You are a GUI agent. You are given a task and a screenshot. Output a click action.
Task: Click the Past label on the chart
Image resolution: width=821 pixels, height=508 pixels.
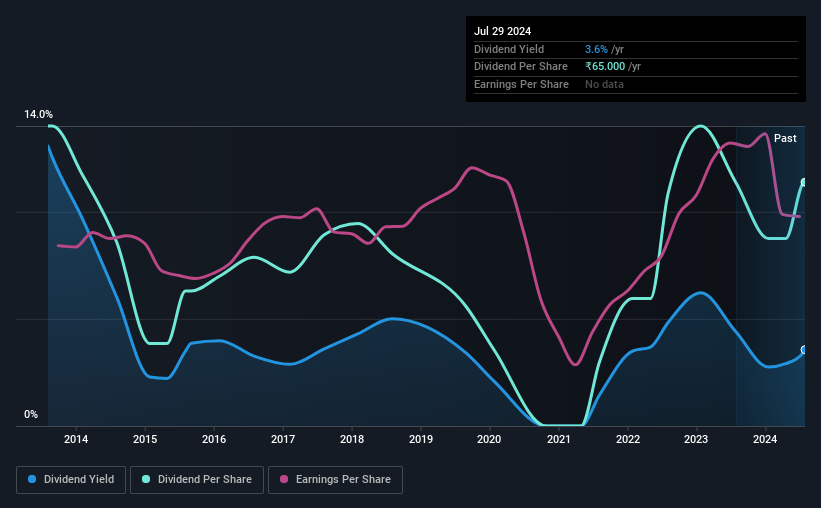pyautogui.click(x=785, y=138)
